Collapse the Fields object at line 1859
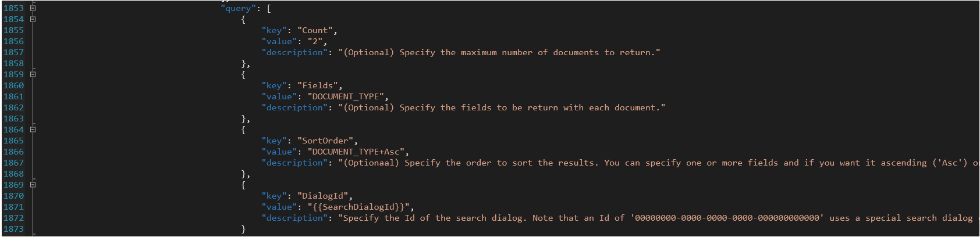This screenshot has height=237, width=980. click(33, 74)
